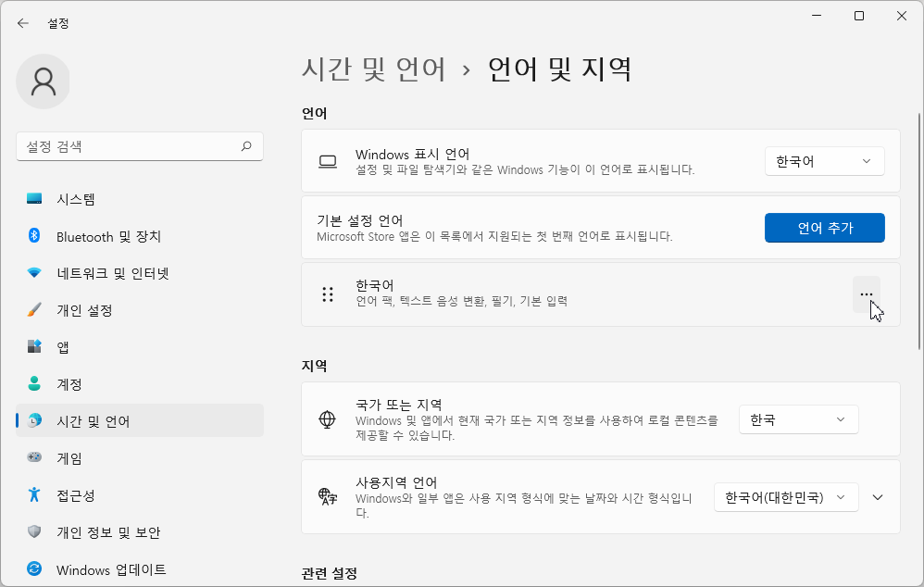Image resolution: width=924 pixels, height=587 pixels.
Task: Select the 게임 category label
Action: click(x=69, y=458)
